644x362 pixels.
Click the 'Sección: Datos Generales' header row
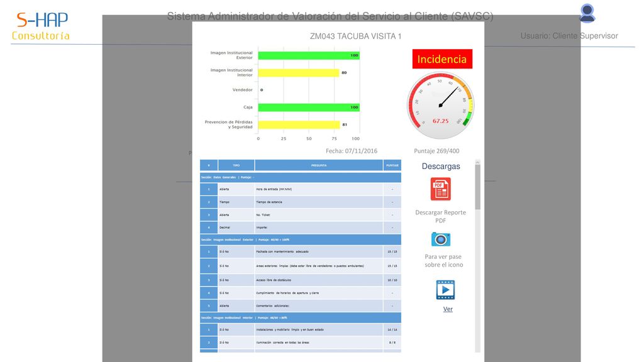tap(300, 177)
